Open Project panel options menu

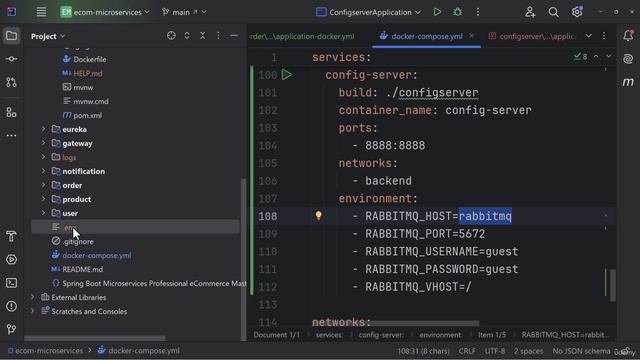tap(218, 36)
